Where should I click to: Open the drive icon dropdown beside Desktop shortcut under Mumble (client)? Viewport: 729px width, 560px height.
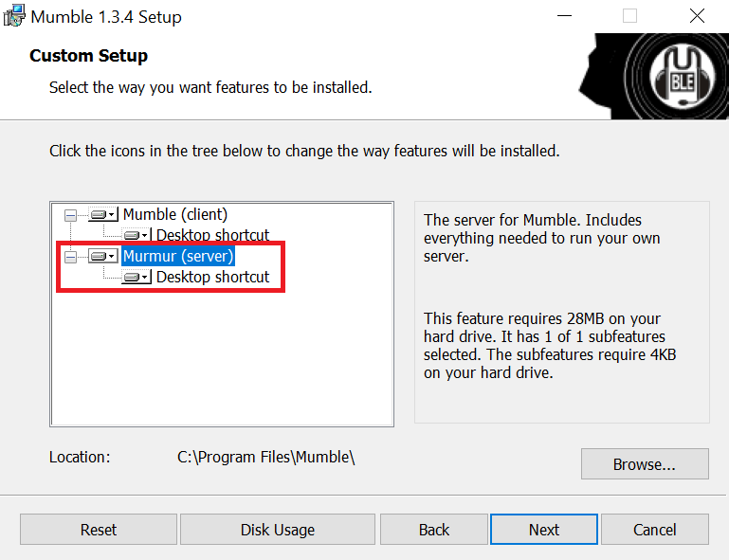coord(137,235)
